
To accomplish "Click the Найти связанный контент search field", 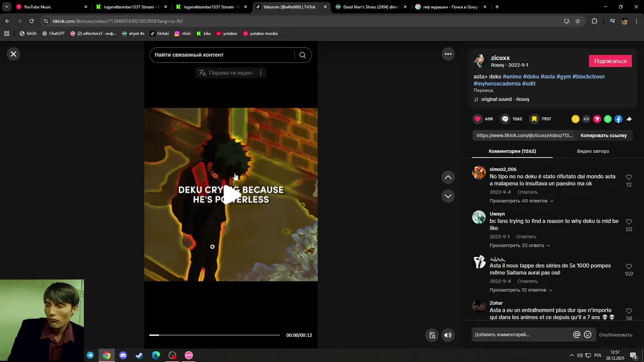I will coord(222,55).
